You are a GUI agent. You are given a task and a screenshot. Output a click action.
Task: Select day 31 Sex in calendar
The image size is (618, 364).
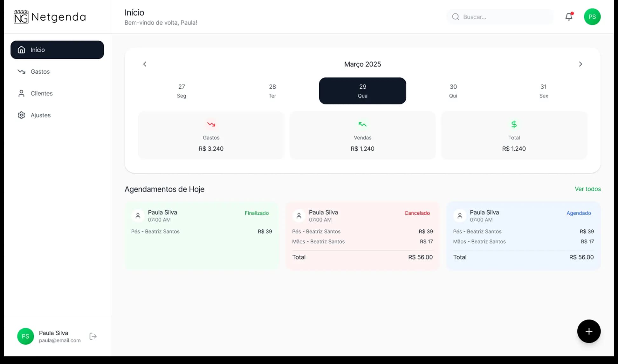pos(543,91)
